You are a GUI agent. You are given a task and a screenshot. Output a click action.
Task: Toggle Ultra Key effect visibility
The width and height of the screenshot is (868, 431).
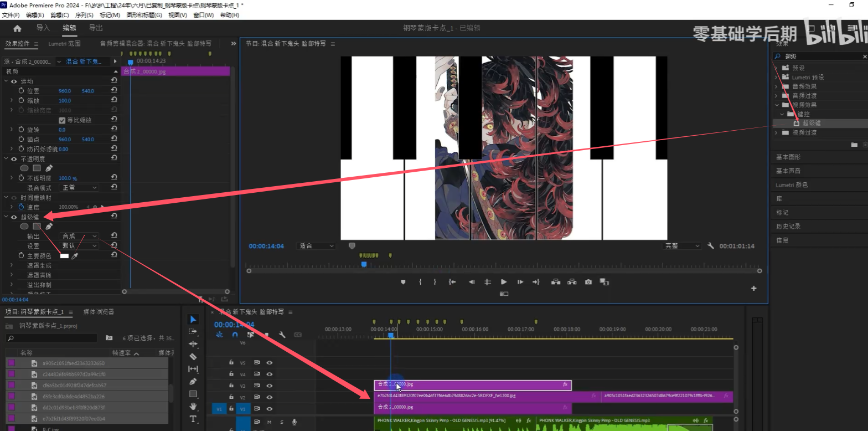click(x=14, y=217)
